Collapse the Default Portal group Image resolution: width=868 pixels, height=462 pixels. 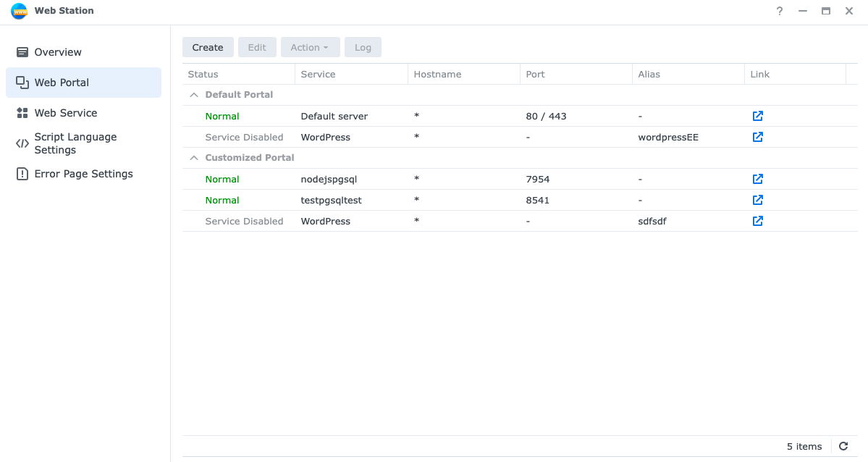coord(193,95)
